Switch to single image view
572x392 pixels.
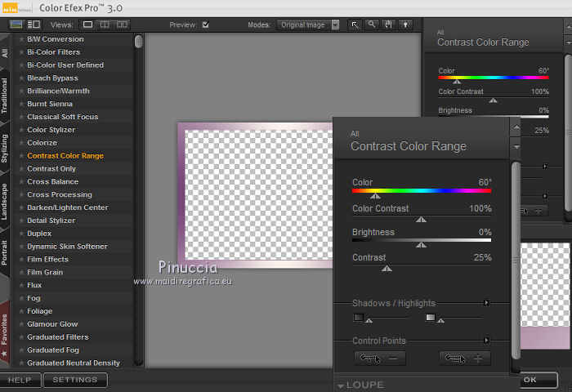tap(88, 24)
